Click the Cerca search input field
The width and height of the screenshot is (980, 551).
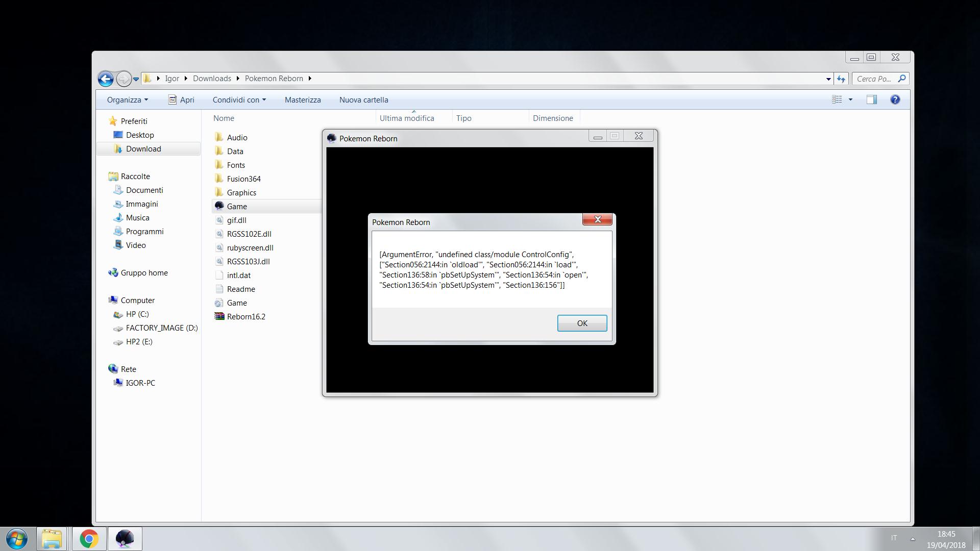point(875,79)
